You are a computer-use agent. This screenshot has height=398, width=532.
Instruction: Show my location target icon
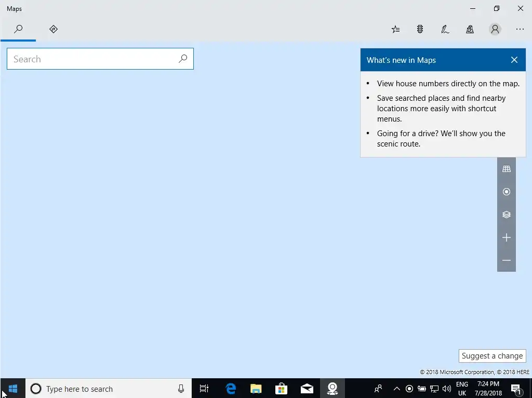[x=506, y=192]
